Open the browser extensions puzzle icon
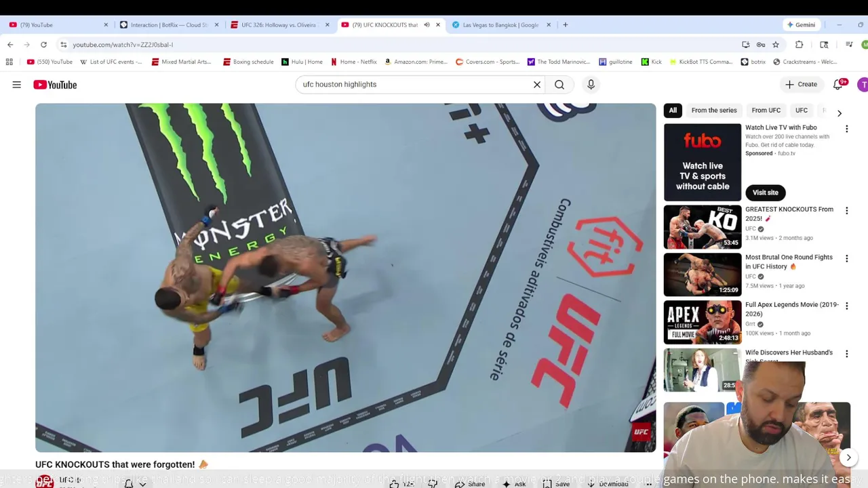The width and height of the screenshot is (868, 488). click(799, 45)
